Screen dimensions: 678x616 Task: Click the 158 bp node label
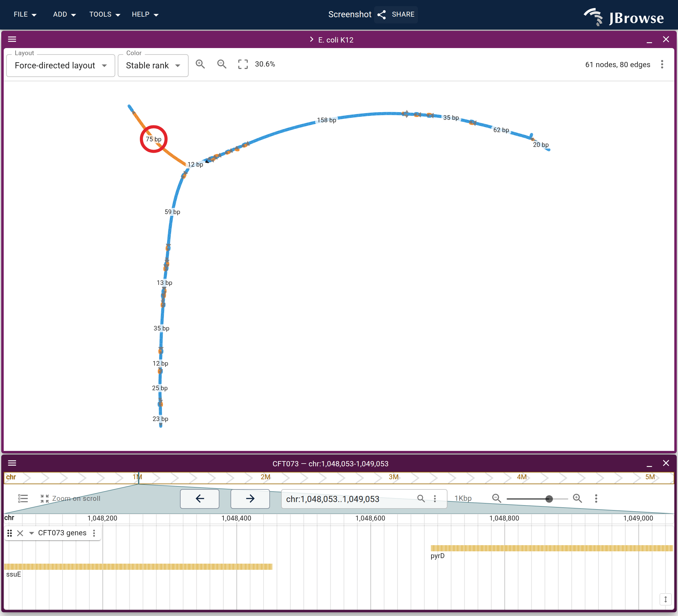pyautogui.click(x=327, y=120)
